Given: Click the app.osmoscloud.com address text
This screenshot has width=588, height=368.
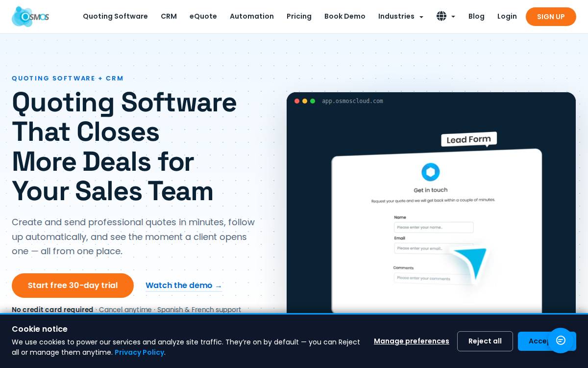Looking at the screenshot, I should click(352, 101).
